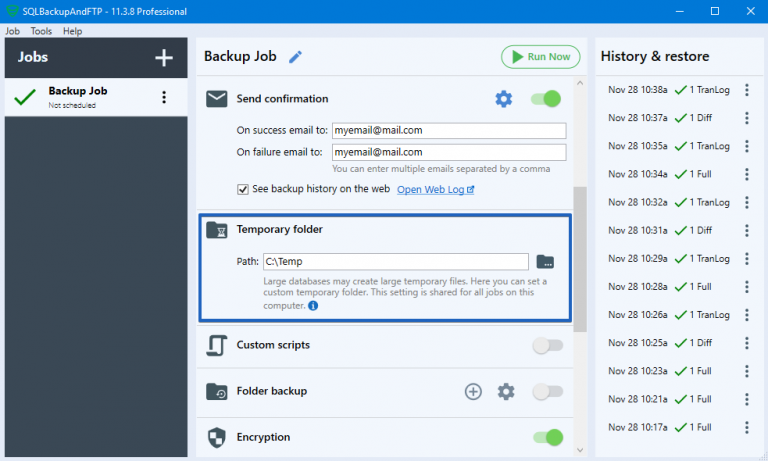Screen dimensions: 768x461
Task: Click the temporary folder Path field
Action: tap(395, 262)
